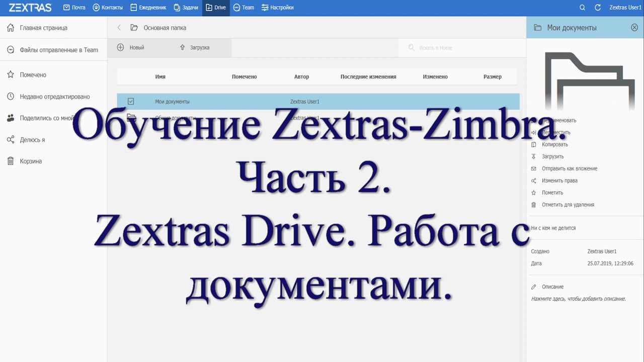Uncheck the Мои документы row checkbox

click(x=131, y=102)
